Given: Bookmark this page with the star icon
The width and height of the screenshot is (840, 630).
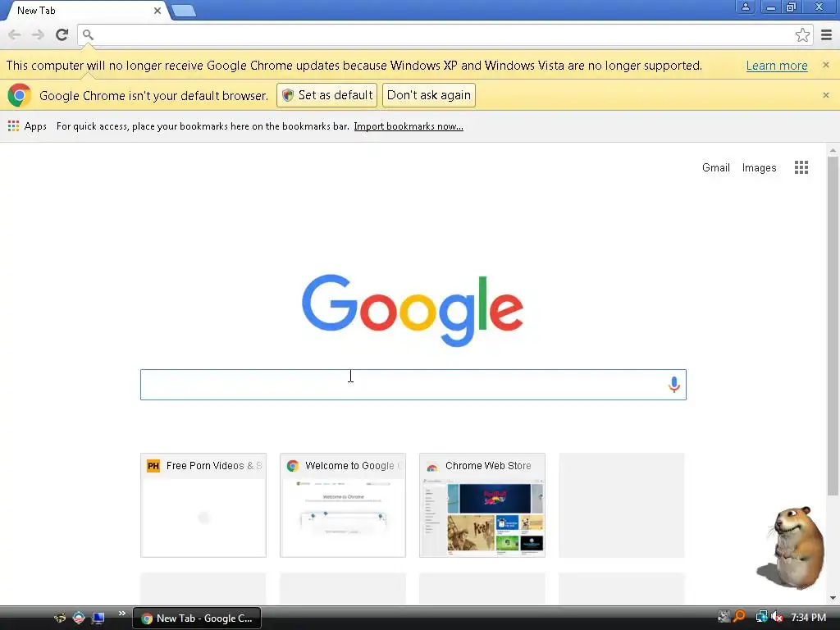Looking at the screenshot, I should tap(802, 34).
